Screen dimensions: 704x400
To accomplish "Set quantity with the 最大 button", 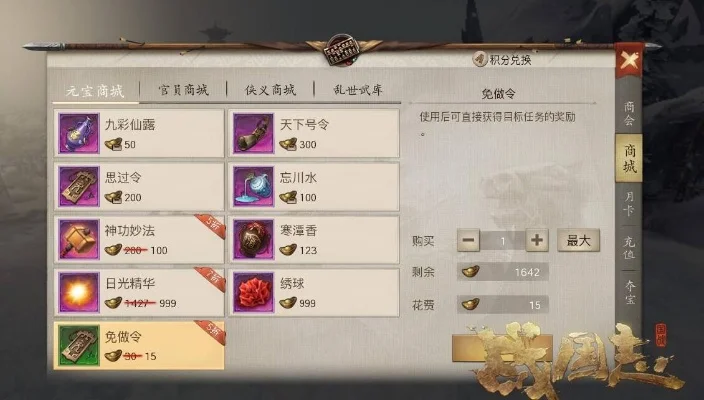I will pos(578,240).
